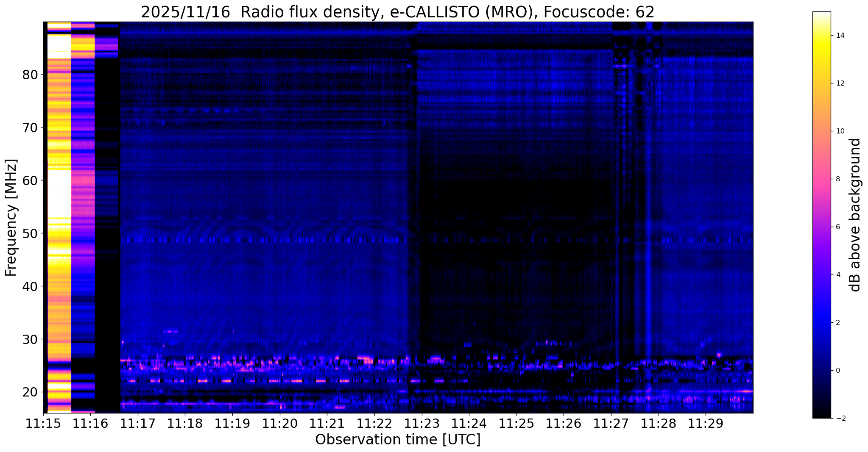Click the 11:25 time tick label
Image resolution: width=868 pixels, height=452 pixels.
pyautogui.click(x=516, y=424)
